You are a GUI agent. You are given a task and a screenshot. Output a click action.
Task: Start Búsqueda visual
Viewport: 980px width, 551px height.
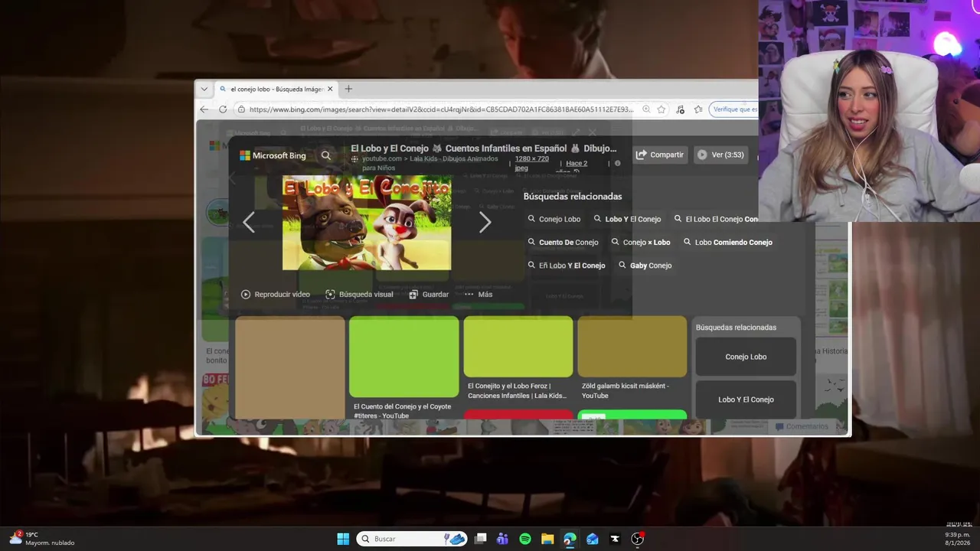coord(359,295)
